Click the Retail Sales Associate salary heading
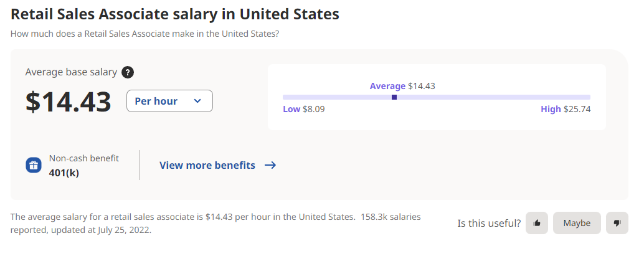The width and height of the screenshot is (644, 256). [175, 14]
